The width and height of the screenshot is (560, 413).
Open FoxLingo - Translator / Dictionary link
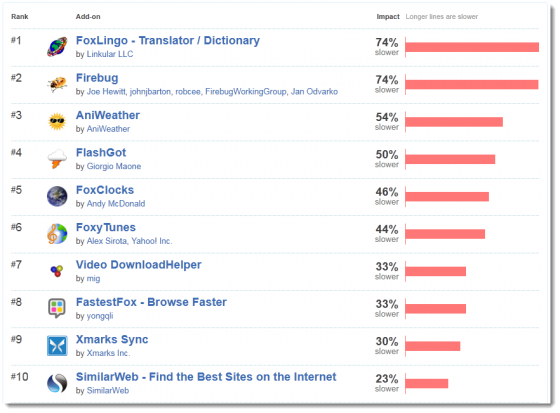[168, 41]
